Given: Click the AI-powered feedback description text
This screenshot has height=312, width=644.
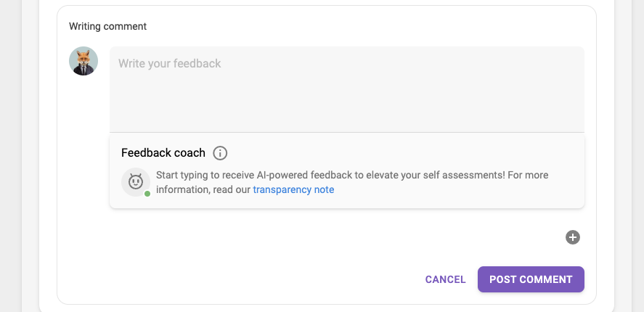Looking at the screenshot, I should [x=352, y=182].
